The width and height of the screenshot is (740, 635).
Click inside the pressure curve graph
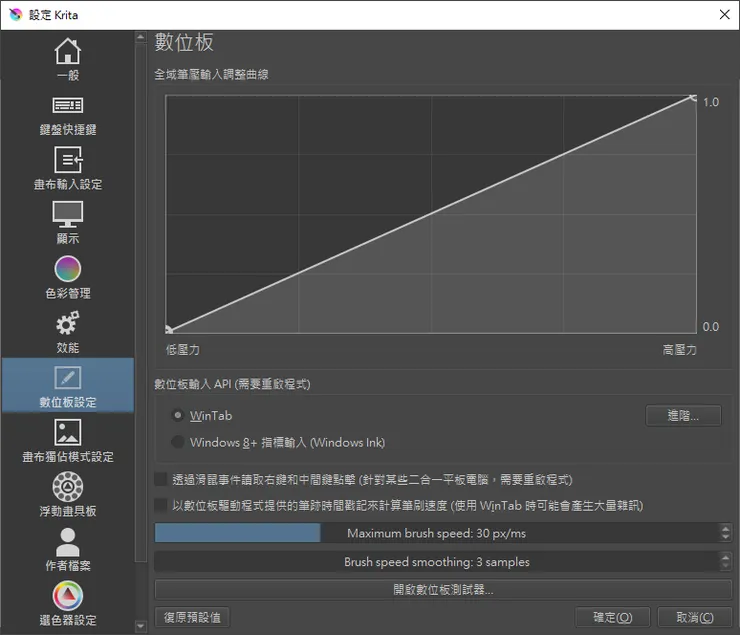tap(431, 214)
